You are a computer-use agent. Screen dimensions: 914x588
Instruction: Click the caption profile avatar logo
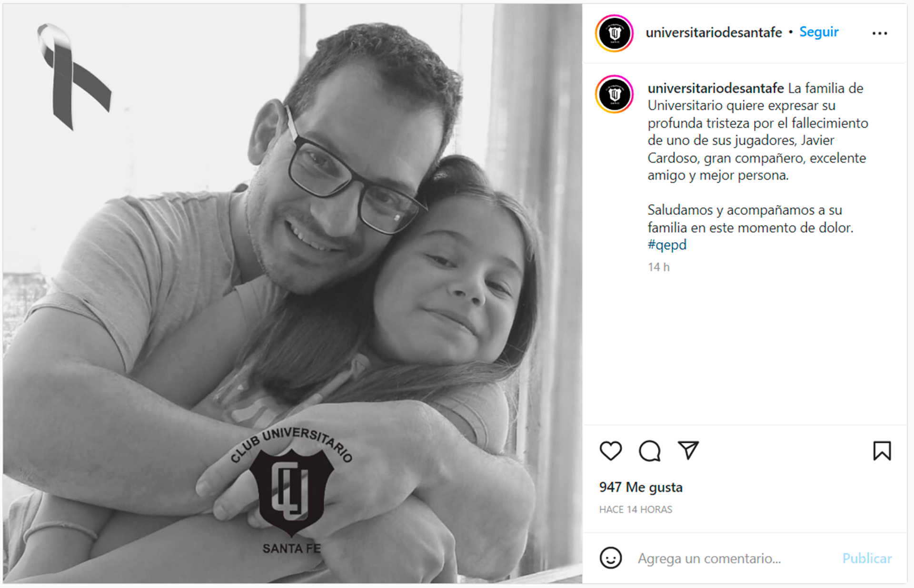coord(614,94)
